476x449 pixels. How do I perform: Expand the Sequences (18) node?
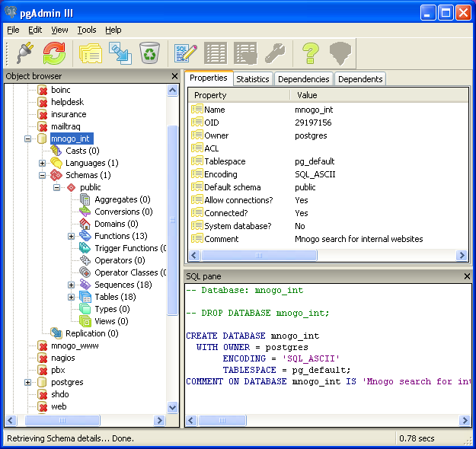71,285
